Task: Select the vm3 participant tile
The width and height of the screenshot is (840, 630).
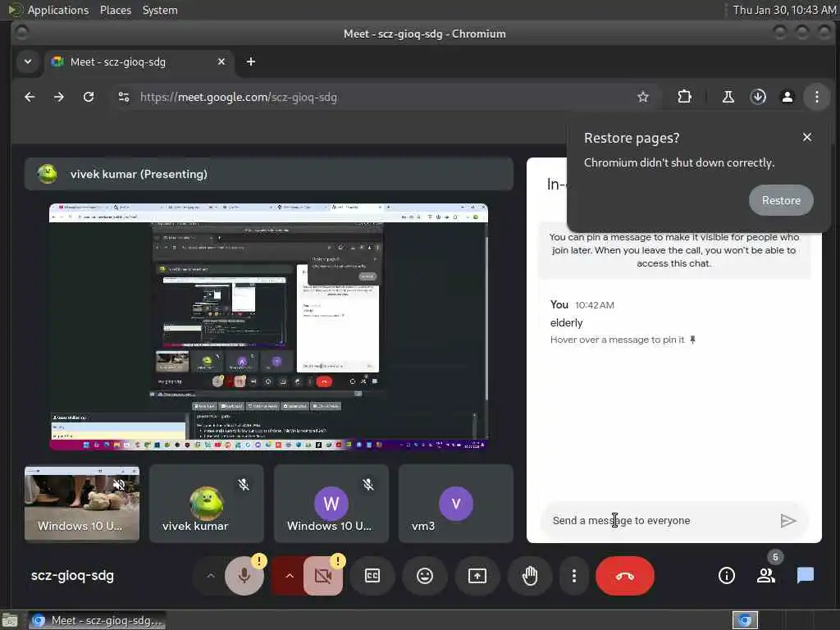Action: pos(456,504)
